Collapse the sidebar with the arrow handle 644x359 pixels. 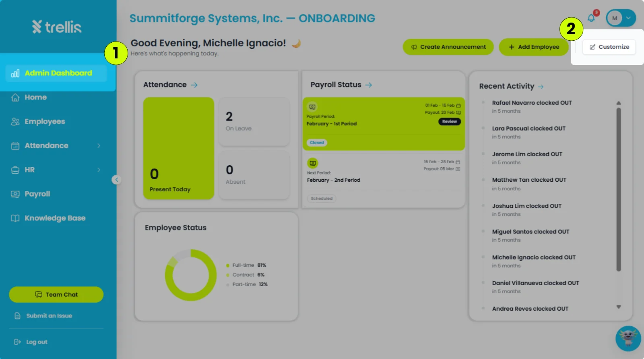click(x=116, y=180)
